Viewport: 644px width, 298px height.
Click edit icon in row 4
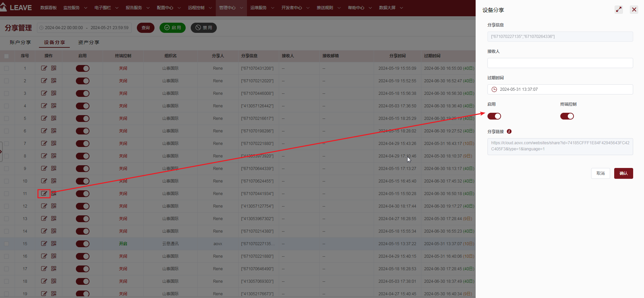(x=44, y=106)
